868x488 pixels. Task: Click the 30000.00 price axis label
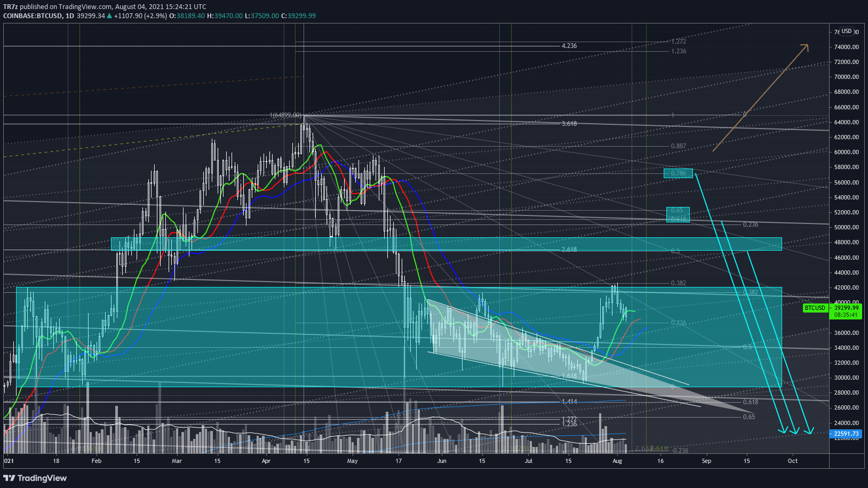tap(847, 378)
